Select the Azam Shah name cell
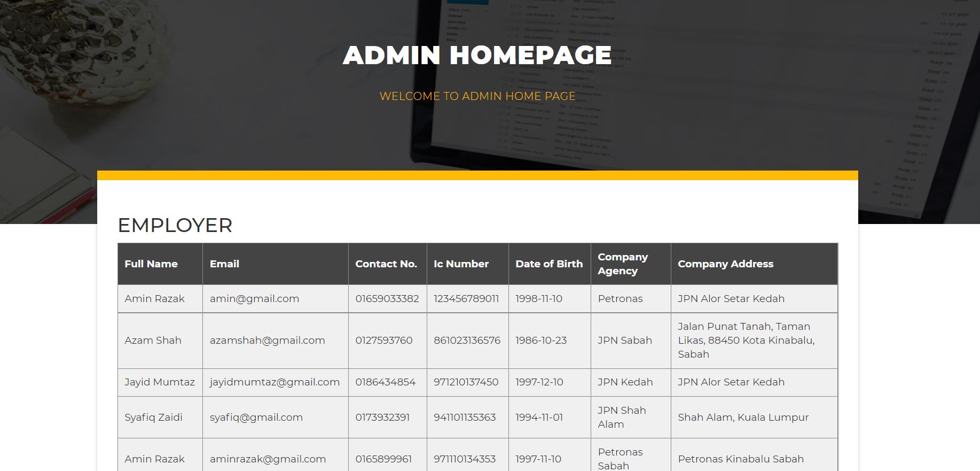The image size is (980, 471). tap(153, 341)
